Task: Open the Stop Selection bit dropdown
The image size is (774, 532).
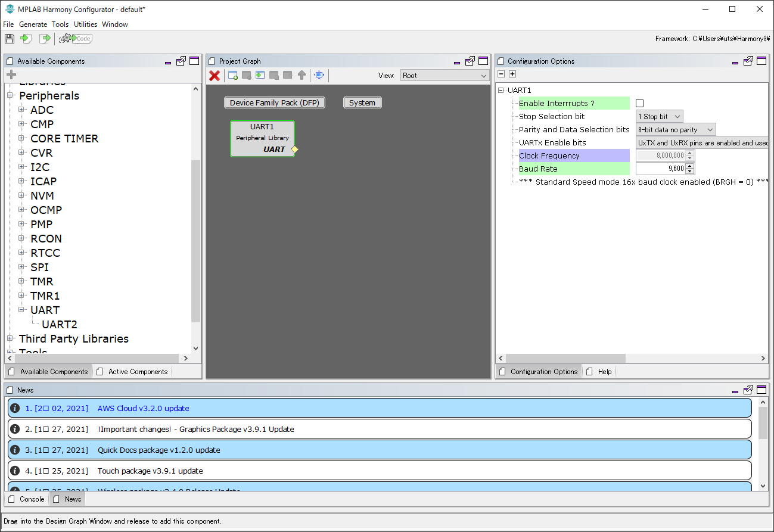Action: (660, 117)
